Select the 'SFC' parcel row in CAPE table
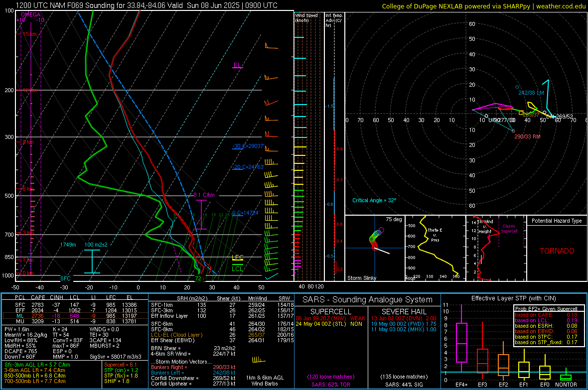The image size is (588, 390). [x=75, y=305]
